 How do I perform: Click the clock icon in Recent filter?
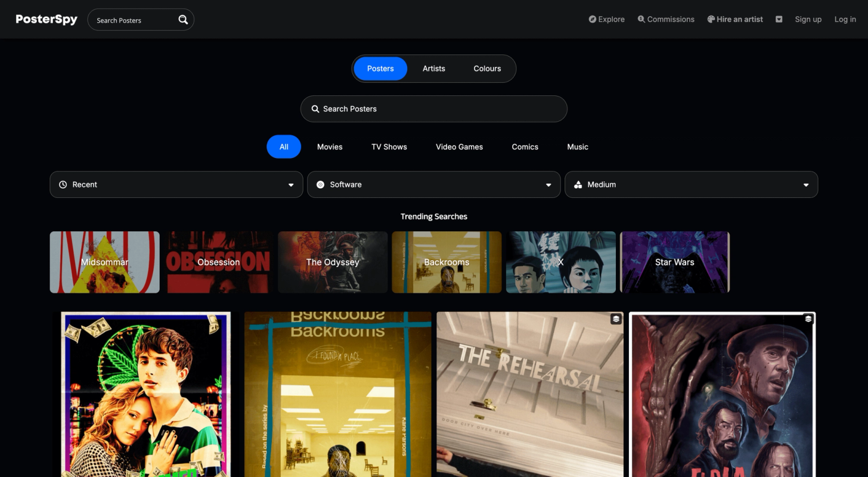(63, 185)
